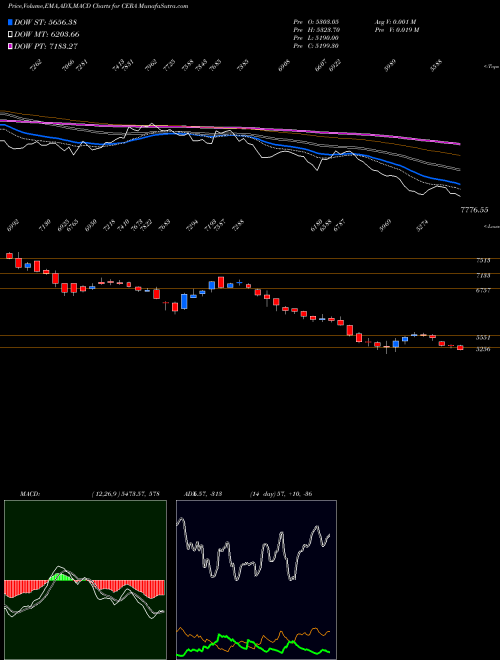Click the Tops label at right edge
The height and width of the screenshot is (660, 500).
[491, 66]
